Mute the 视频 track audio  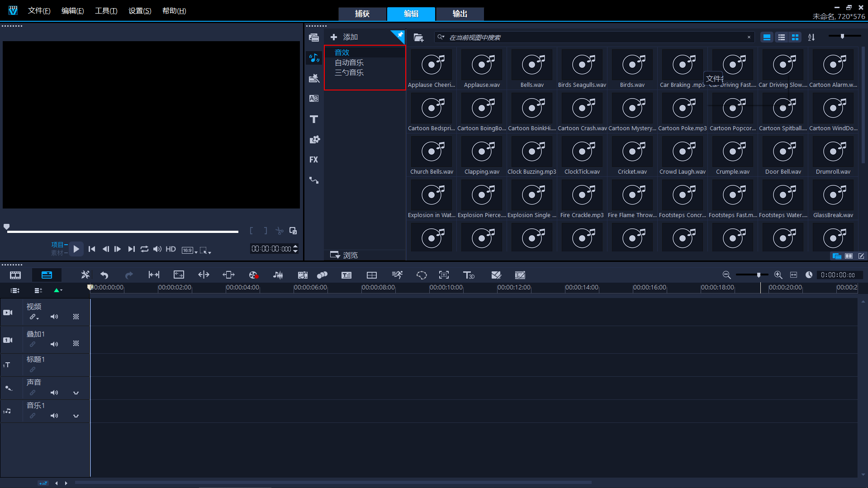(54, 317)
